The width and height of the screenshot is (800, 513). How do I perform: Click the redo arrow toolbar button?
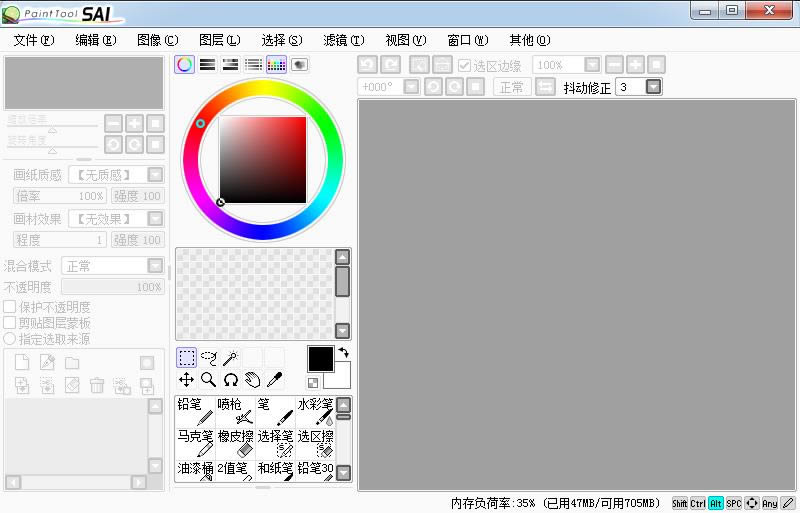pyautogui.click(x=391, y=65)
